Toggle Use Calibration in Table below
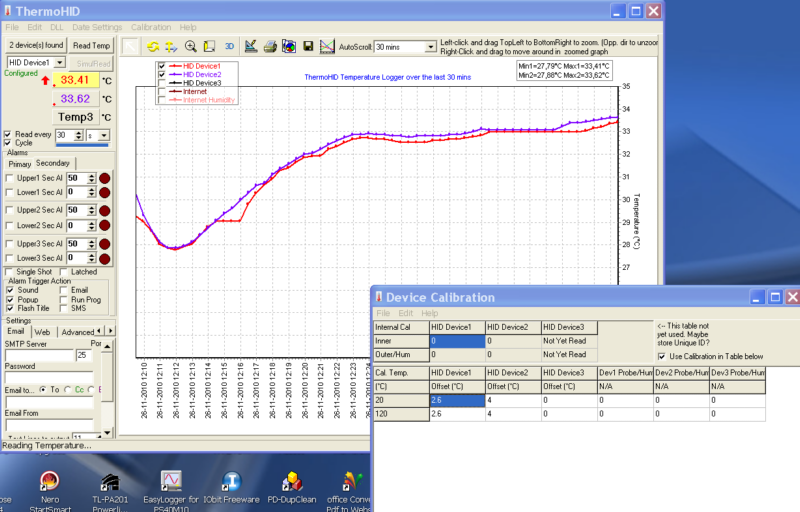800x512 pixels. pyautogui.click(x=662, y=355)
